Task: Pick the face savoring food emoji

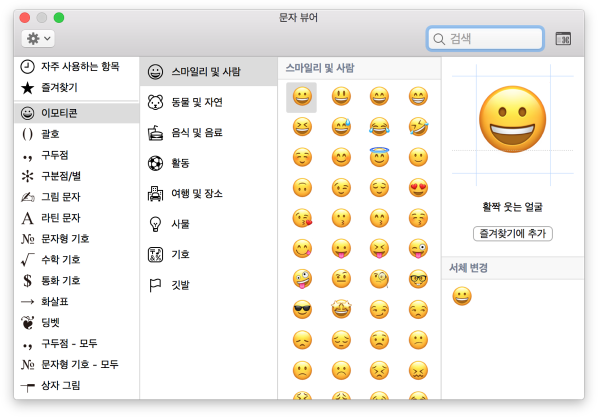Action: (302, 249)
